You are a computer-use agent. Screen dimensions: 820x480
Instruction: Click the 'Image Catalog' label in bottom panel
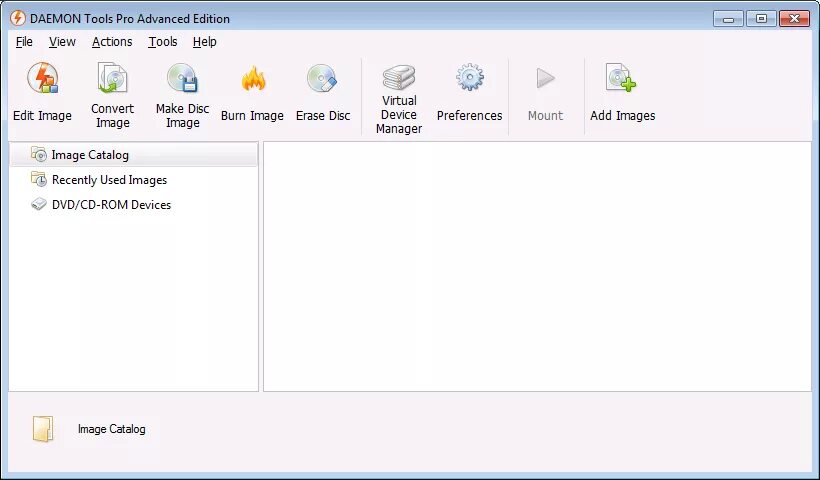[111, 429]
